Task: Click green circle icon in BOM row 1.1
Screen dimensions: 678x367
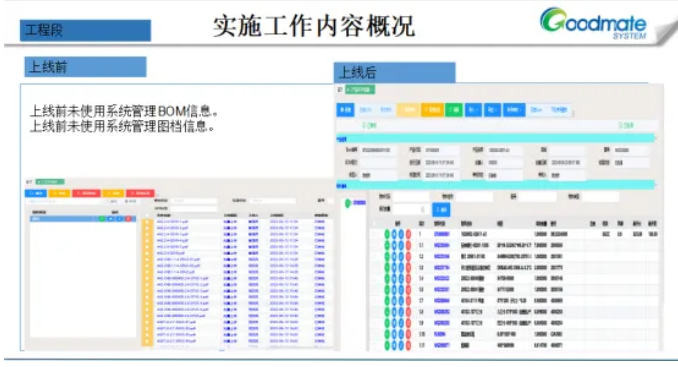Action: [x=387, y=246]
